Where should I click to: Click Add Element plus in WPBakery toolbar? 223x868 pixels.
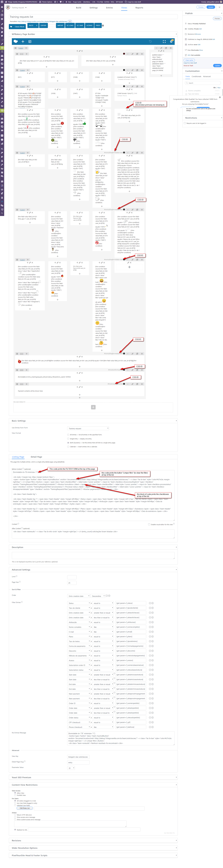pos(23,41)
